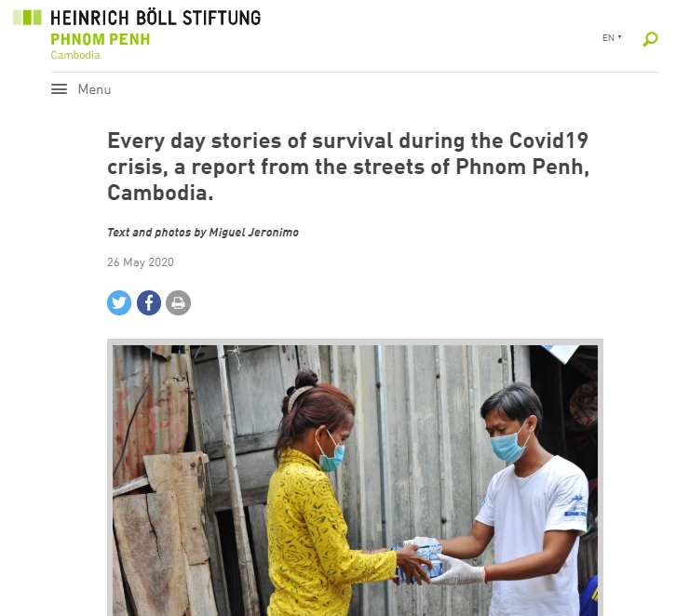Click the small arrow beside EN
Image resolution: width=676 pixels, height=616 pixels.
[620, 37]
